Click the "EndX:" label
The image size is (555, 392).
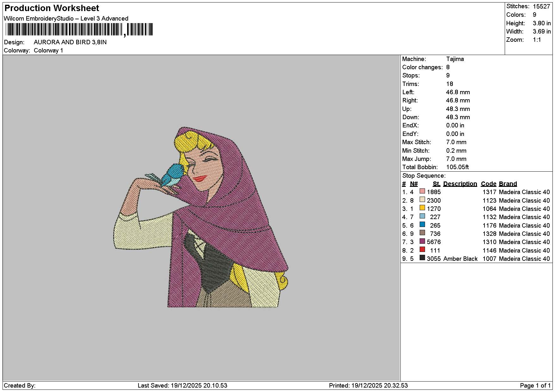click(410, 126)
